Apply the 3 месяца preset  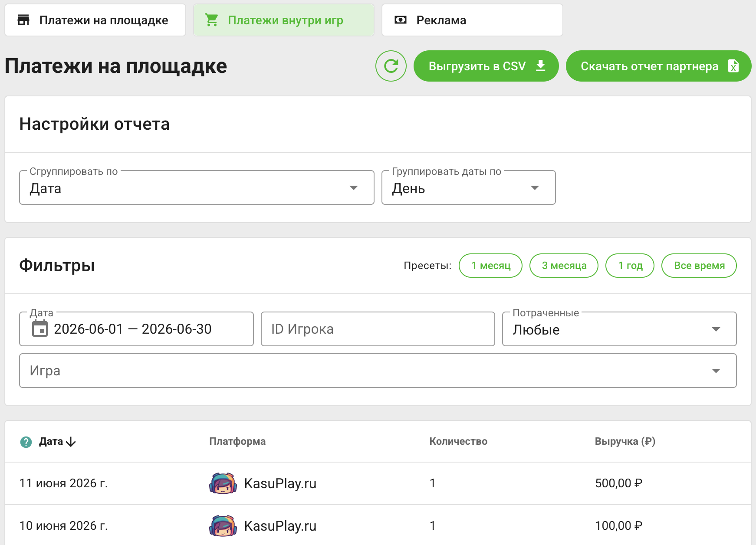click(564, 266)
